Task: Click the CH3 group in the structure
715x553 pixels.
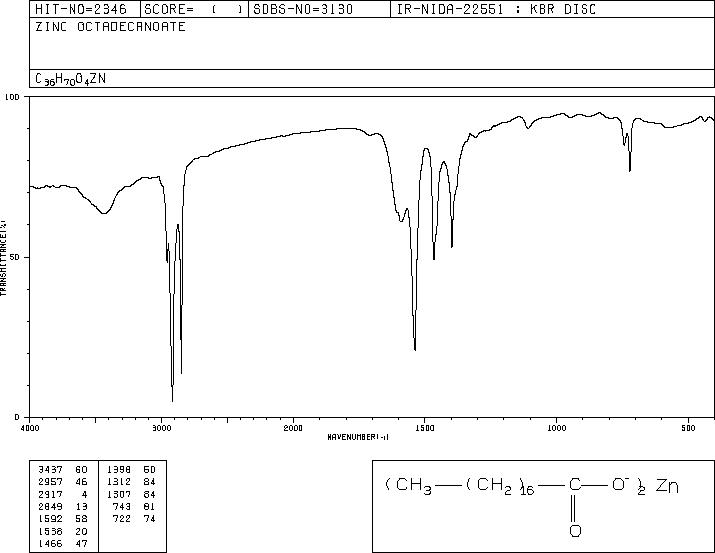Action: [414, 485]
